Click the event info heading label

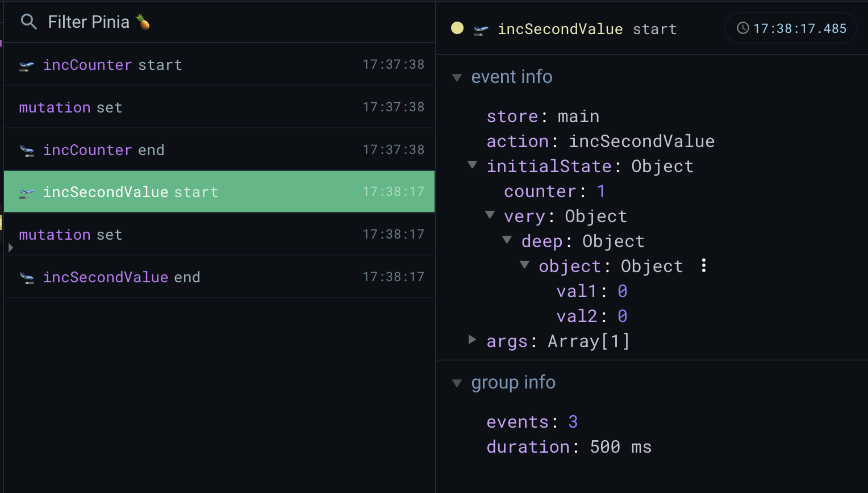(x=512, y=77)
